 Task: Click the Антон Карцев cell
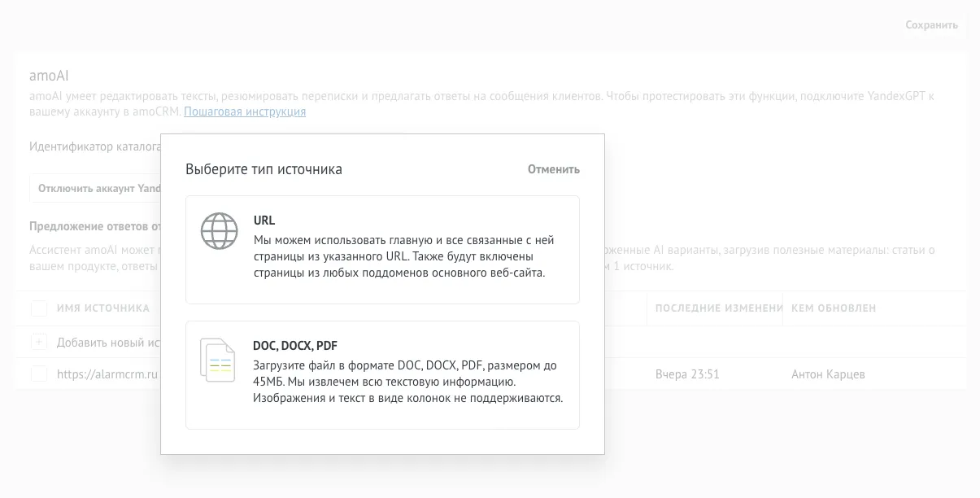829,375
